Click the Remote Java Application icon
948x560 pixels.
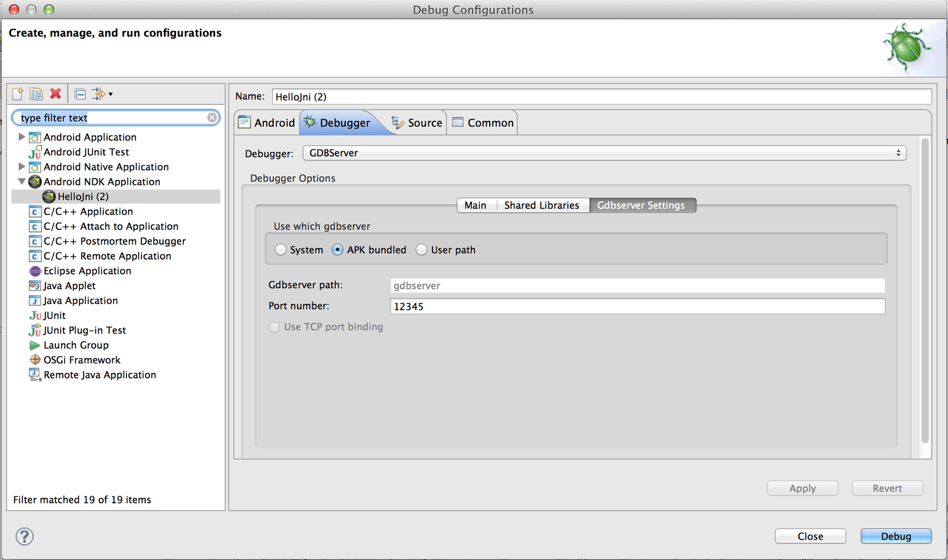point(35,375)
